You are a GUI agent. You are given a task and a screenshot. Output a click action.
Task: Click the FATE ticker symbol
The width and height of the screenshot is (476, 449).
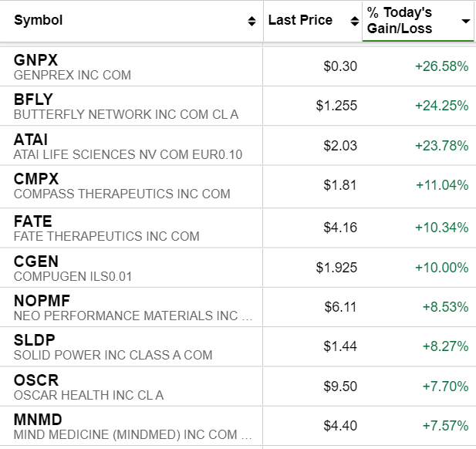tap(32, 221)
